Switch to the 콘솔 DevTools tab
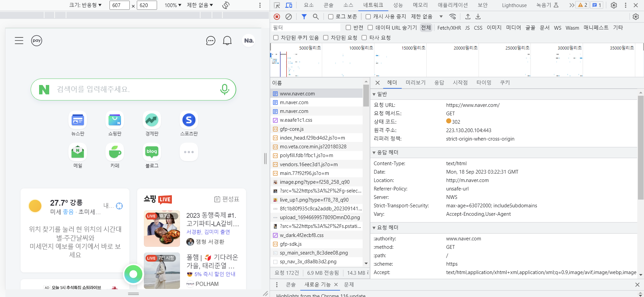This screenshot has width=644, height=297. tap(329, 5)
